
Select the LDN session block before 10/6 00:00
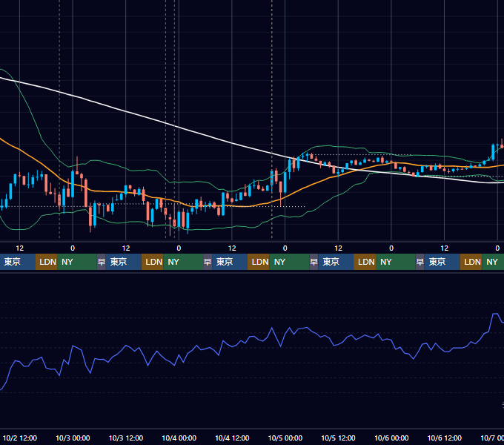tap(365, 262)
